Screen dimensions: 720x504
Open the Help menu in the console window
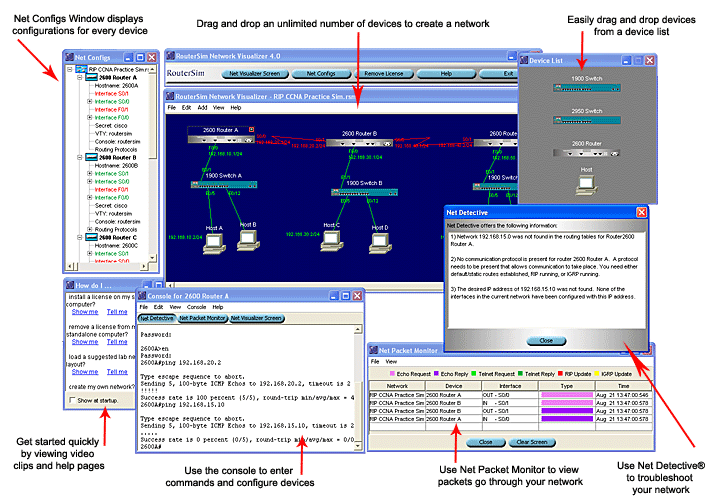click(x=218, y=307)
